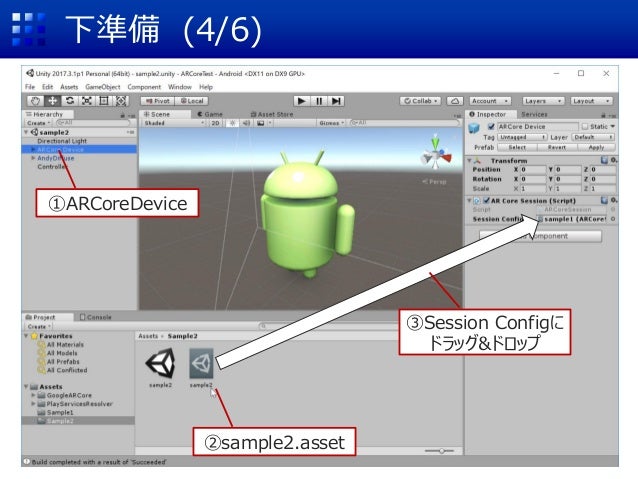Start Play mode
Screen dimensions: 638x479
tap(302, 101)
